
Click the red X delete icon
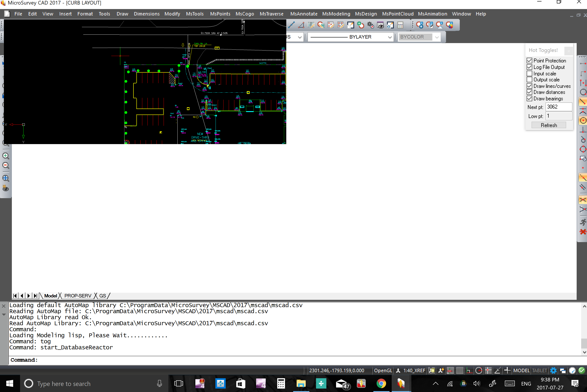click(x=583, y=232)
